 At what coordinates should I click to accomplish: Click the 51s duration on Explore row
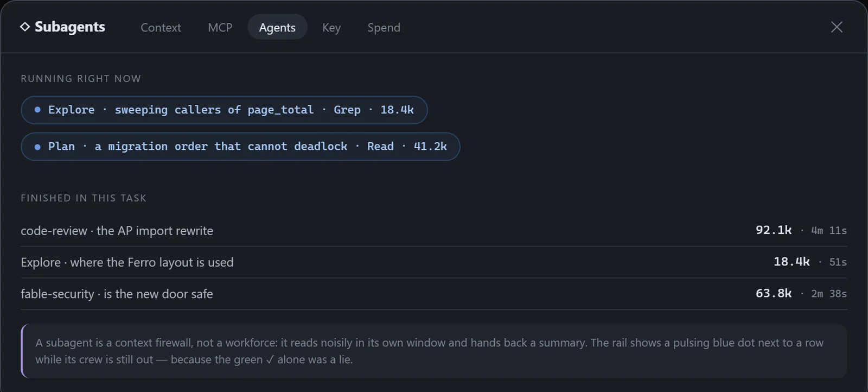[x=838, y=262]
